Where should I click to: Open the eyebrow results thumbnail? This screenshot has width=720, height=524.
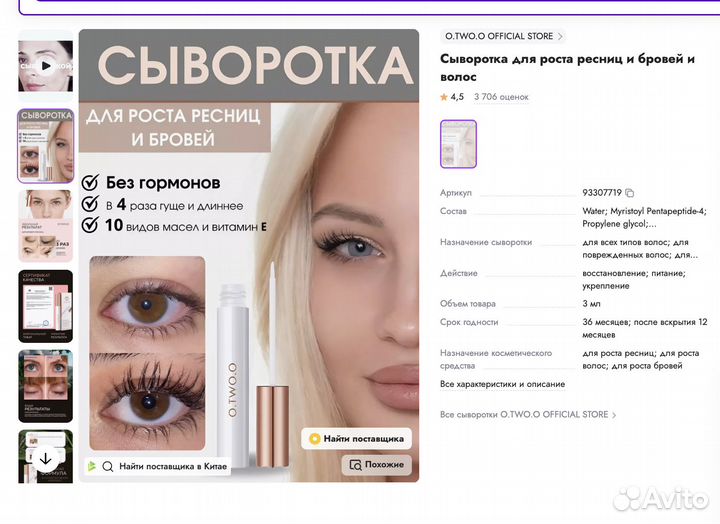point(45,226)
